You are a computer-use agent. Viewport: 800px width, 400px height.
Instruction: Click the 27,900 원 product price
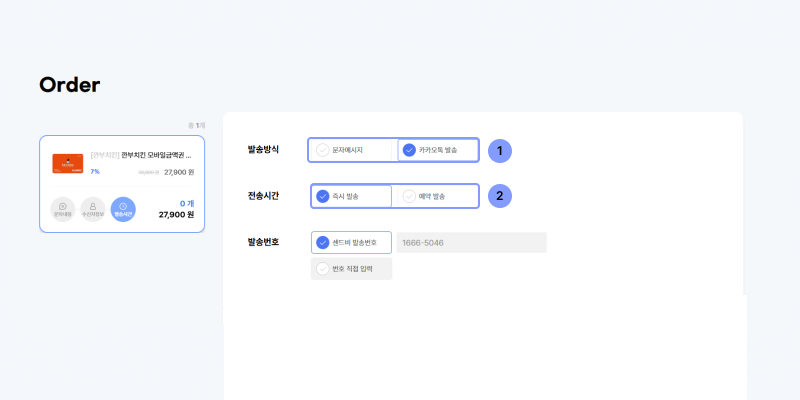coord(179,172)
